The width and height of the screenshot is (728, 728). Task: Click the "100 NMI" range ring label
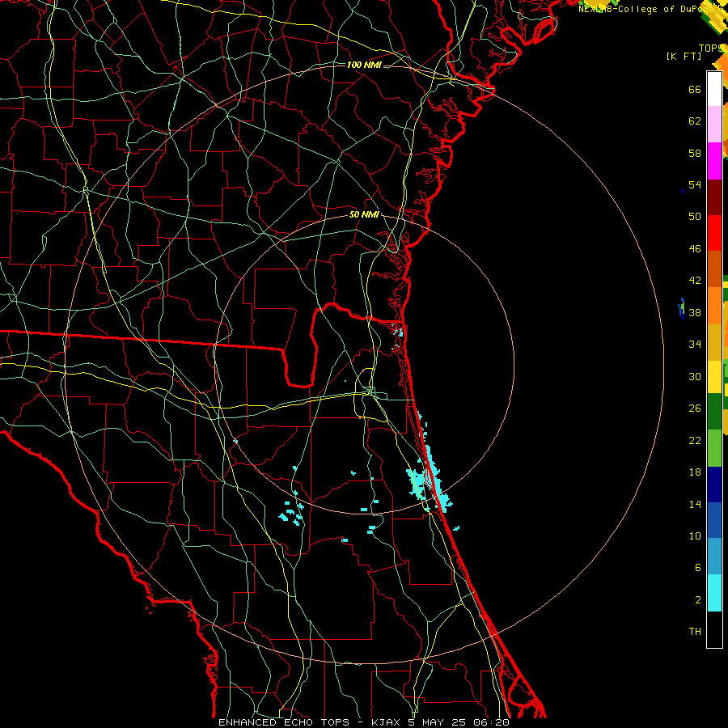(364, 65)
